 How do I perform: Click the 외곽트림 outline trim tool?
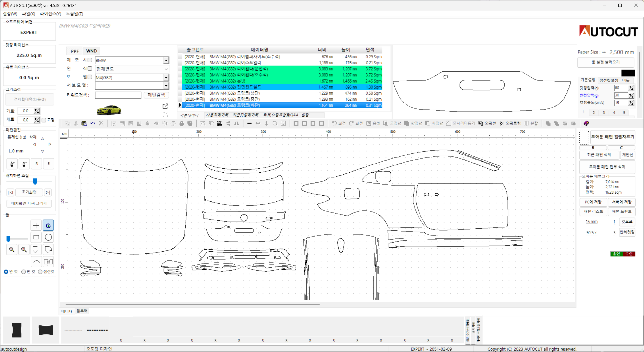coord(510,123)
